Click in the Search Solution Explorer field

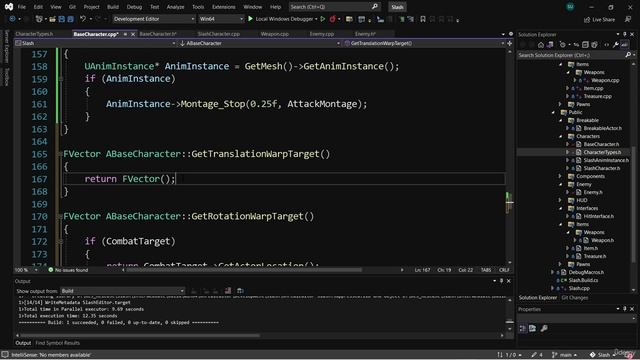571,55
